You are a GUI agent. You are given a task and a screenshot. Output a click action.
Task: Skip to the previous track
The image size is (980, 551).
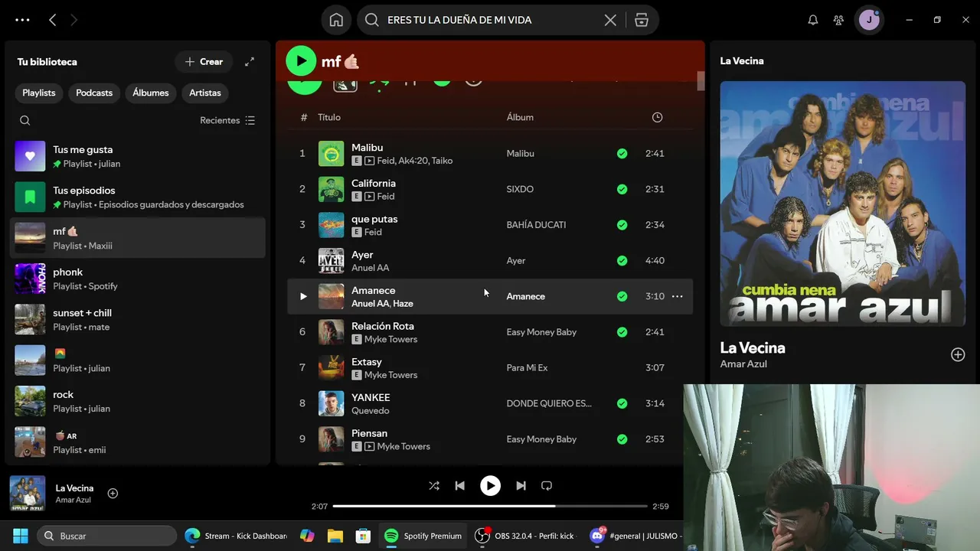[459, 486]
